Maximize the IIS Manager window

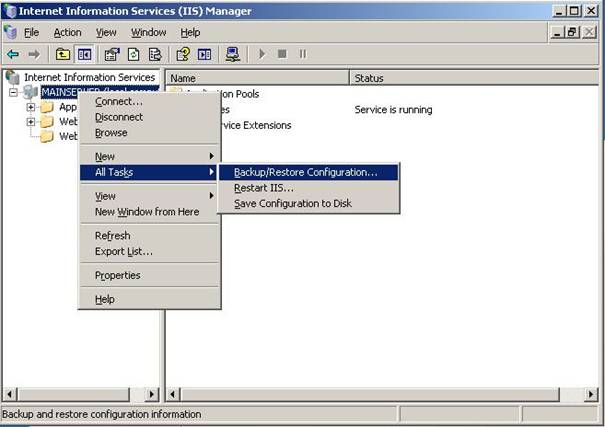574,10
